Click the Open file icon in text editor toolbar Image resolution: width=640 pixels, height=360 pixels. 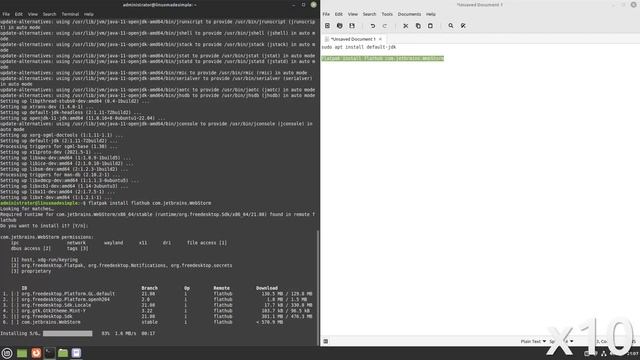[340, 26]
